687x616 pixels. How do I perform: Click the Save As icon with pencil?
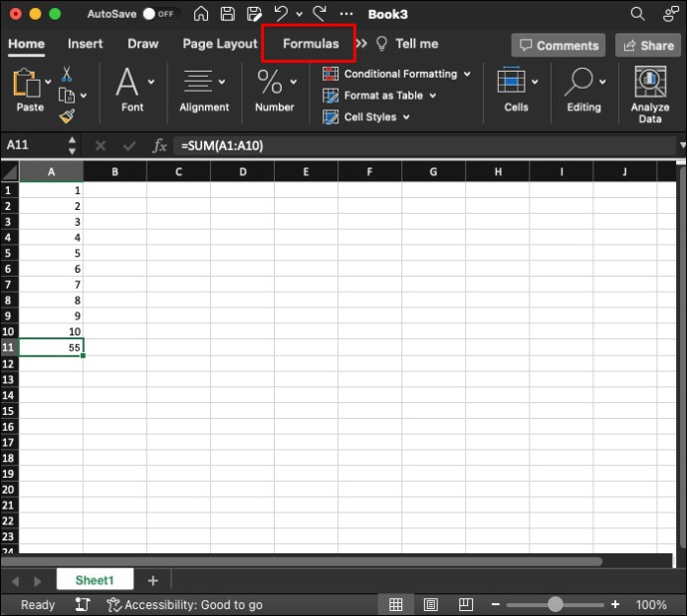pos(254,14)
